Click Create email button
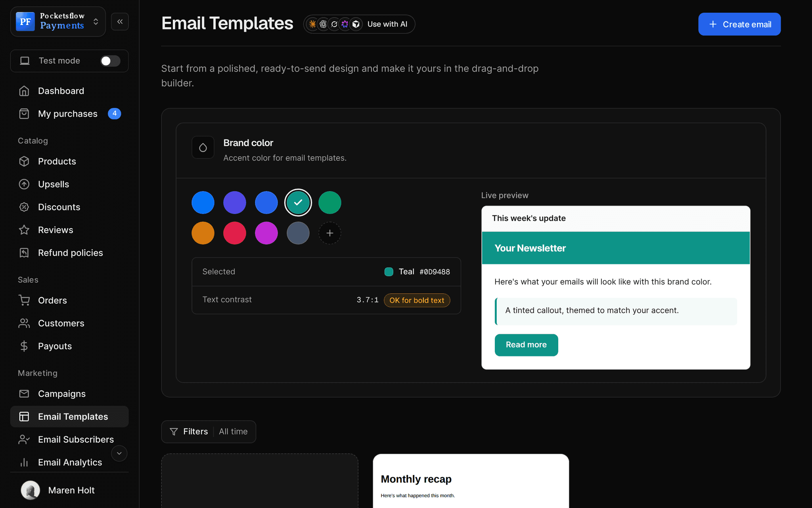Viewport: 812px width, 508px height. pyautogui.click(x=739, y=24)
